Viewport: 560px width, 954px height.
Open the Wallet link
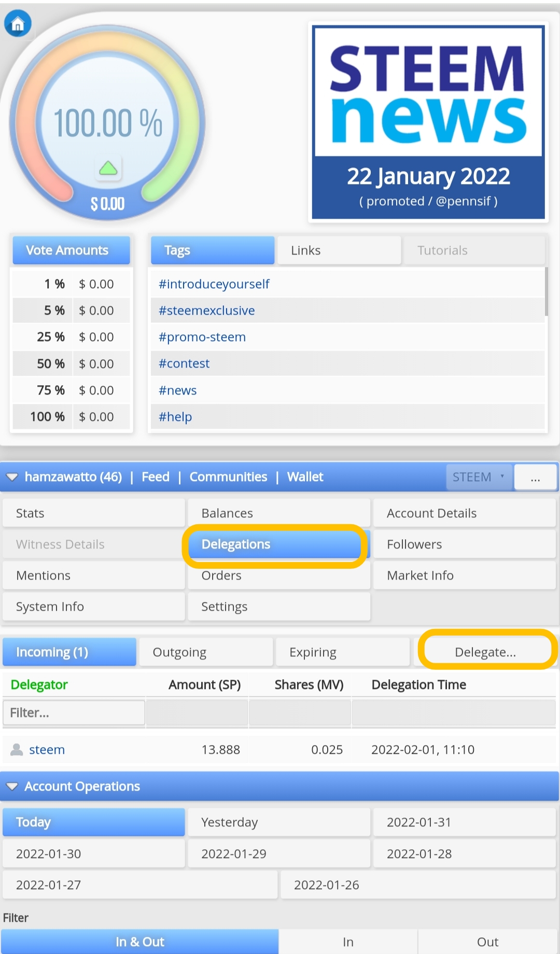pyautogui.click(x=305, y=476)
